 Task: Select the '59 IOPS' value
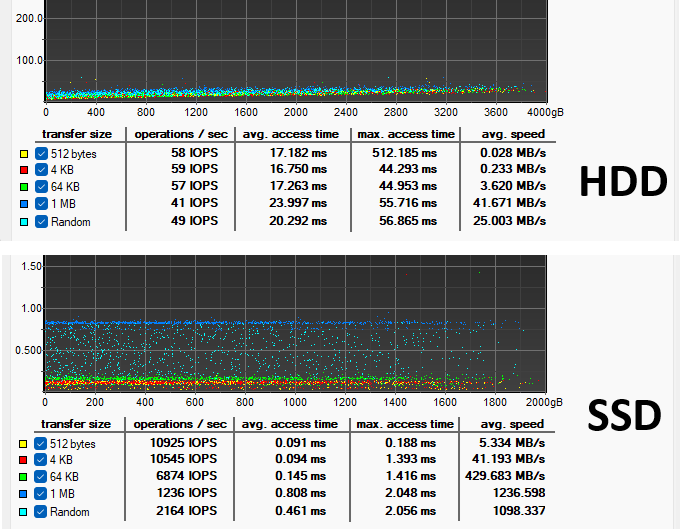194,169
